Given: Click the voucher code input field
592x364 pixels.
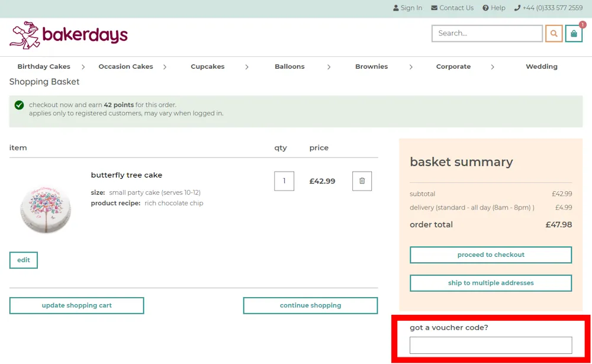Looking at the screenshot, I should coord(491,345).
